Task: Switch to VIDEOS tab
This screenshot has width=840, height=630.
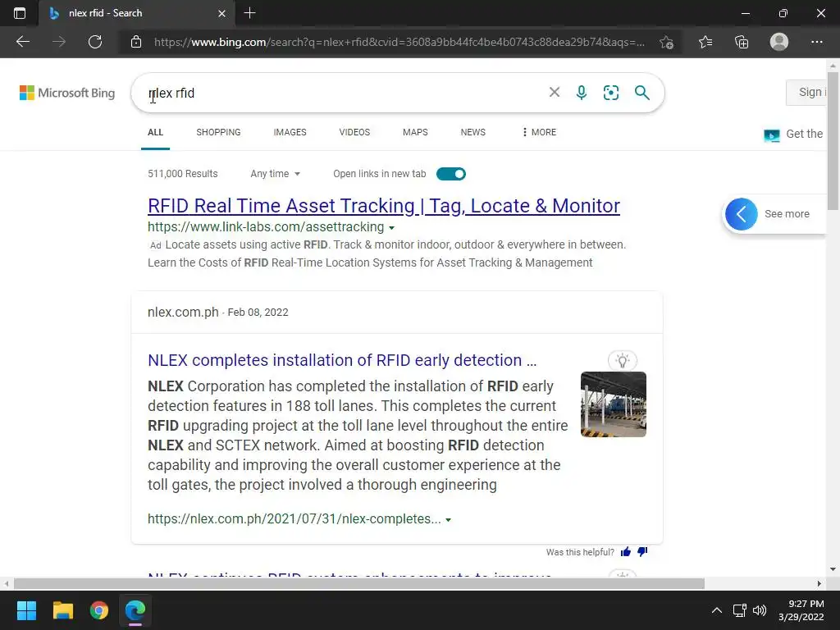Action: point(354,132)
